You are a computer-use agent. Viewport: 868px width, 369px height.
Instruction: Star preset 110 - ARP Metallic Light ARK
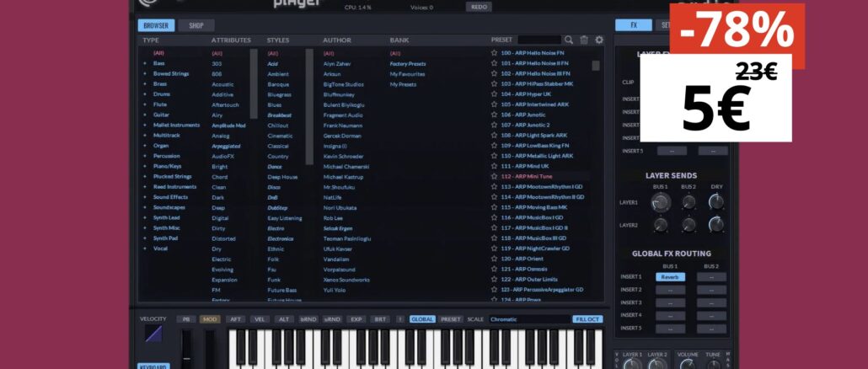[x=494, y=156]
